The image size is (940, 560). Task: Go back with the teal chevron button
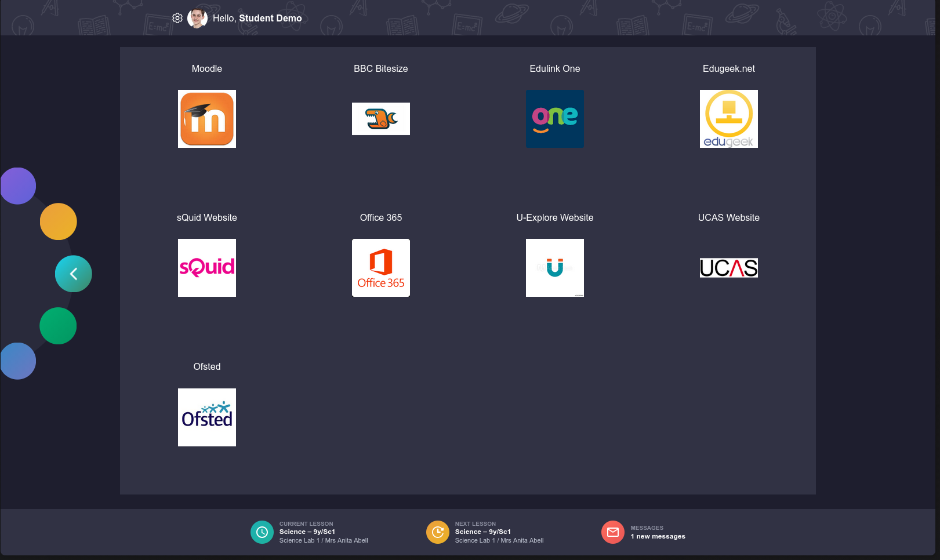[74, 274]
